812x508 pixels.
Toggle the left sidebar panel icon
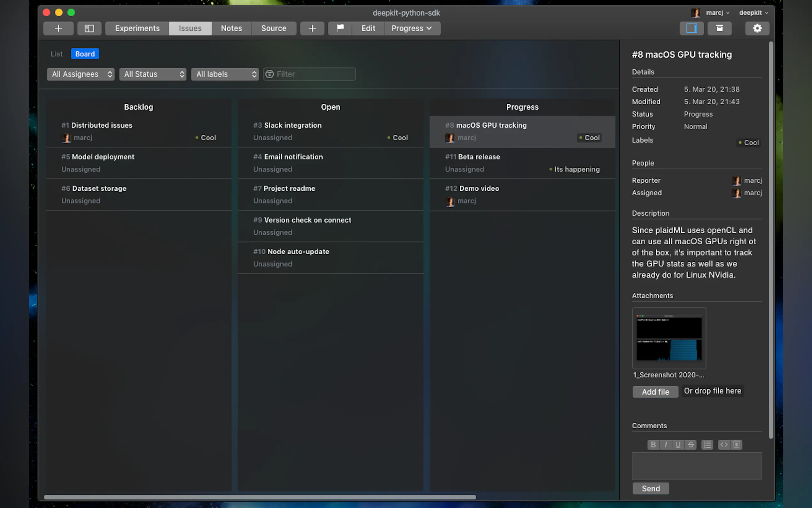pos(89,28)
